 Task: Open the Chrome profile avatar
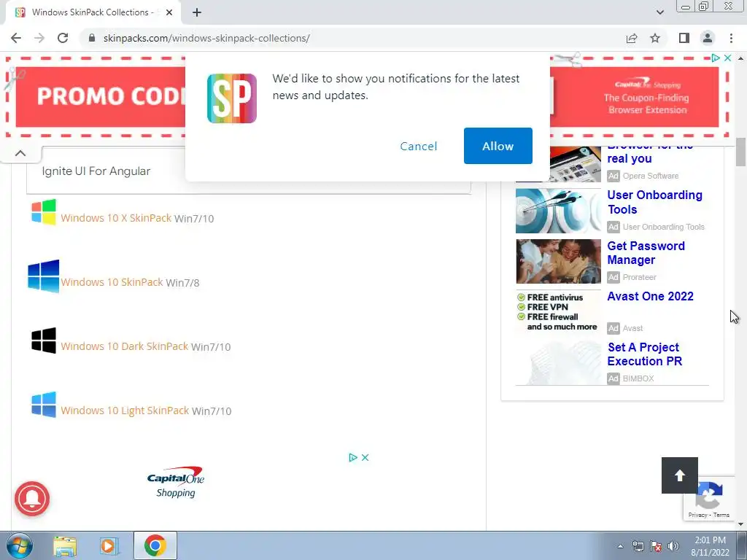click(x=708, y=38)
